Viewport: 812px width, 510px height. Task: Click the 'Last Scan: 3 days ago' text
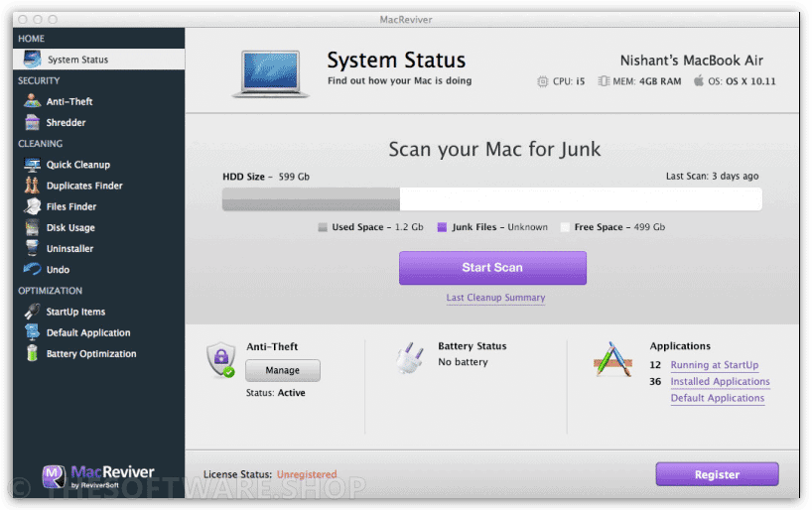712,176
